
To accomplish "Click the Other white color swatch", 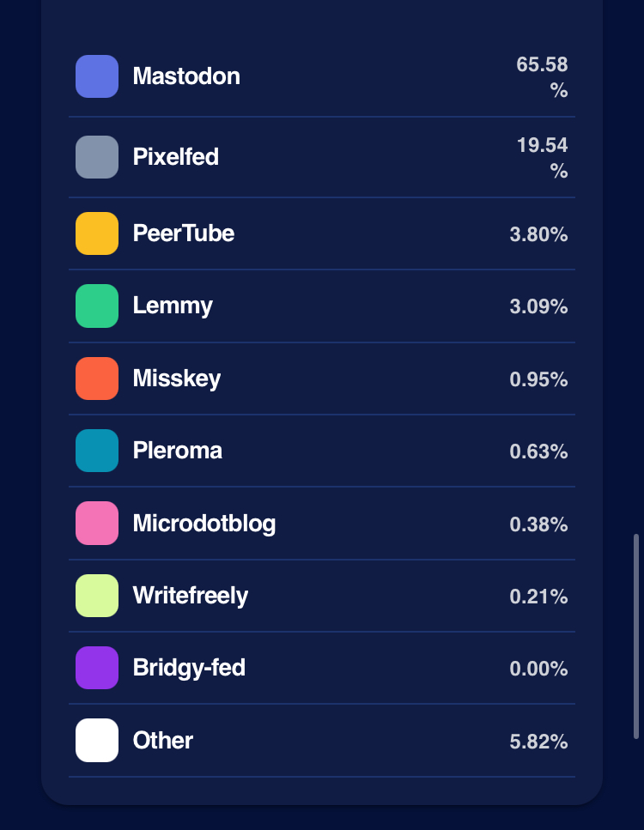I will click(97, 740).
